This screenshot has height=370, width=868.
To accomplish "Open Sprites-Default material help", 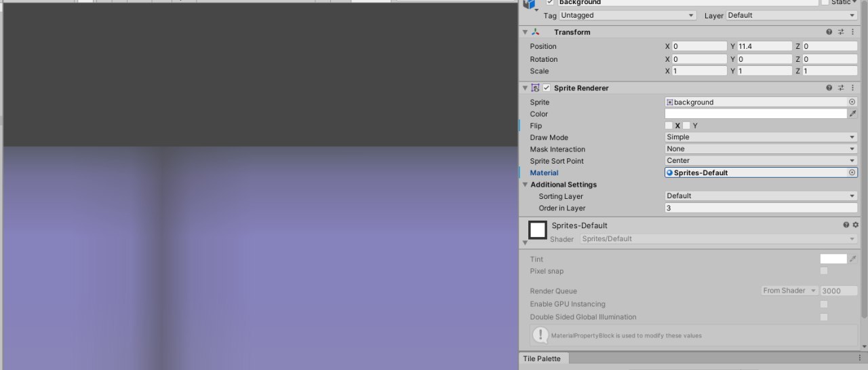I will (846, 225).
